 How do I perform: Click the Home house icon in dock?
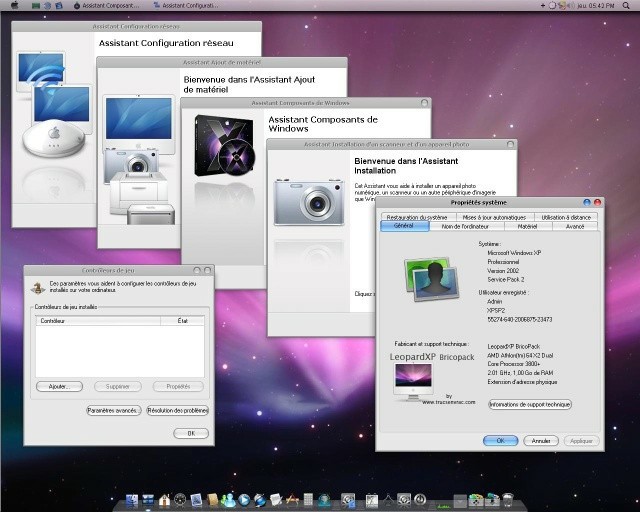pyautogui.click(x=164, y=500)
